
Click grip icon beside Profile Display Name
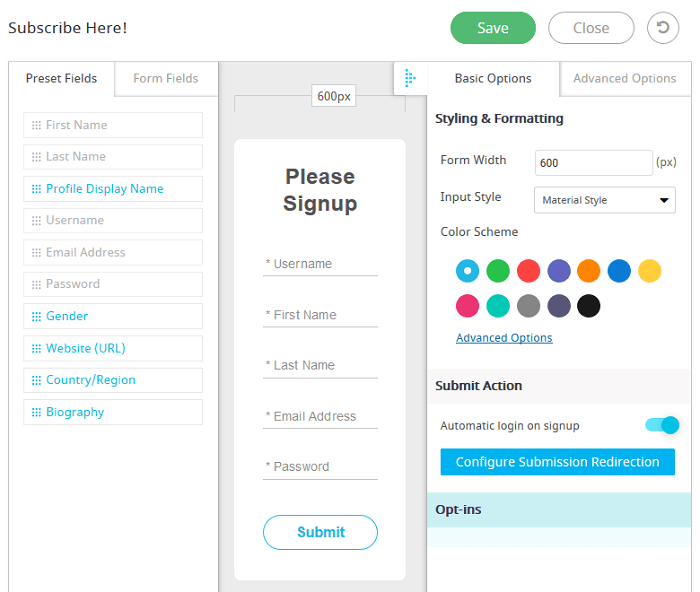[37, 189]
